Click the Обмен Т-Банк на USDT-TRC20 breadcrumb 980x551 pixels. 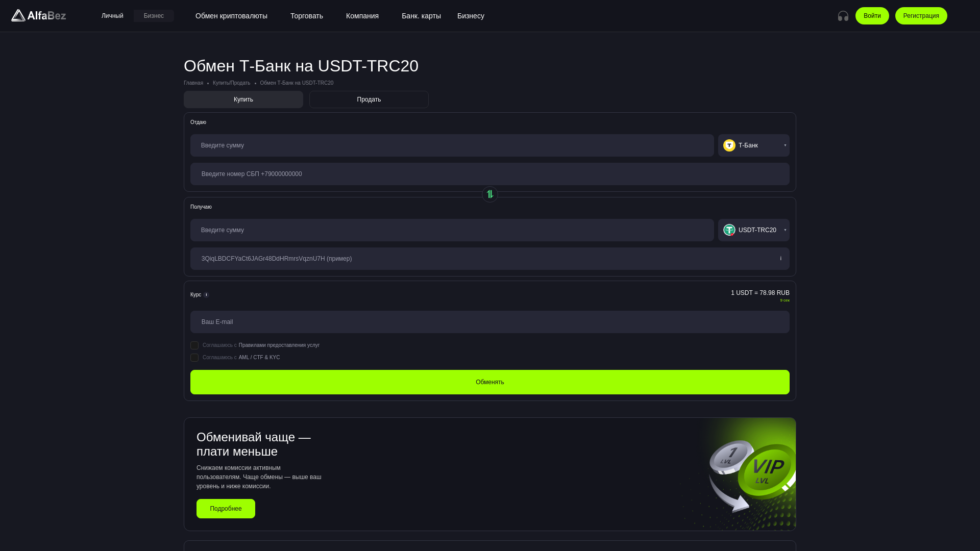pyautogui.click(x=297, y=83)
